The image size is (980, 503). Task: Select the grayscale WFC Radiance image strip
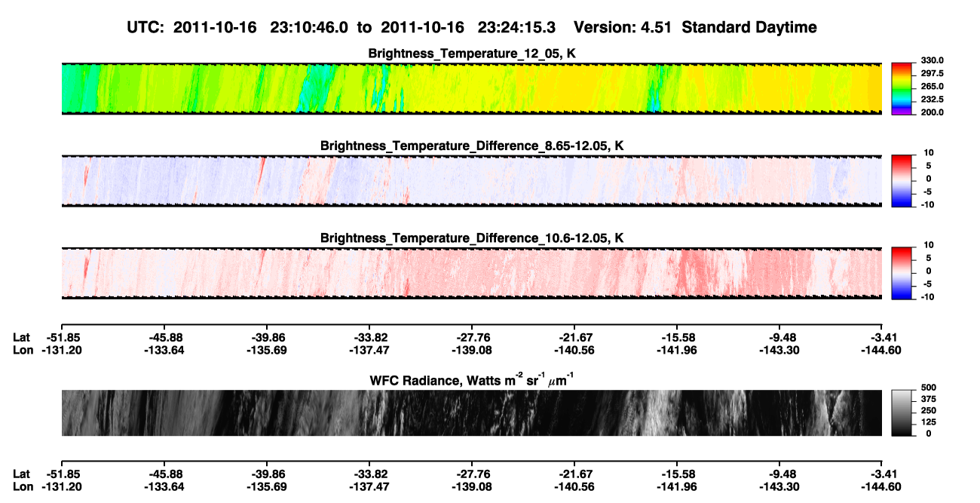pyautogui.click(x=471, y=413)
